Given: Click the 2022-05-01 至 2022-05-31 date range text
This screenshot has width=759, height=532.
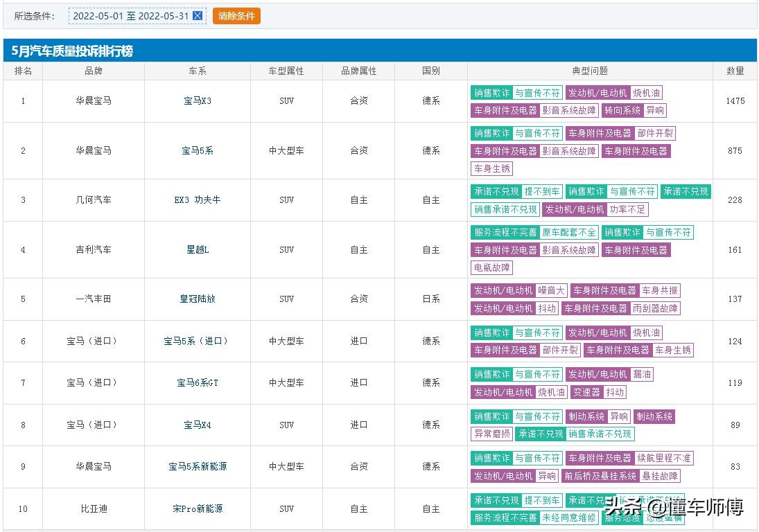Looking at the screenshot, I should pos(130,16).
